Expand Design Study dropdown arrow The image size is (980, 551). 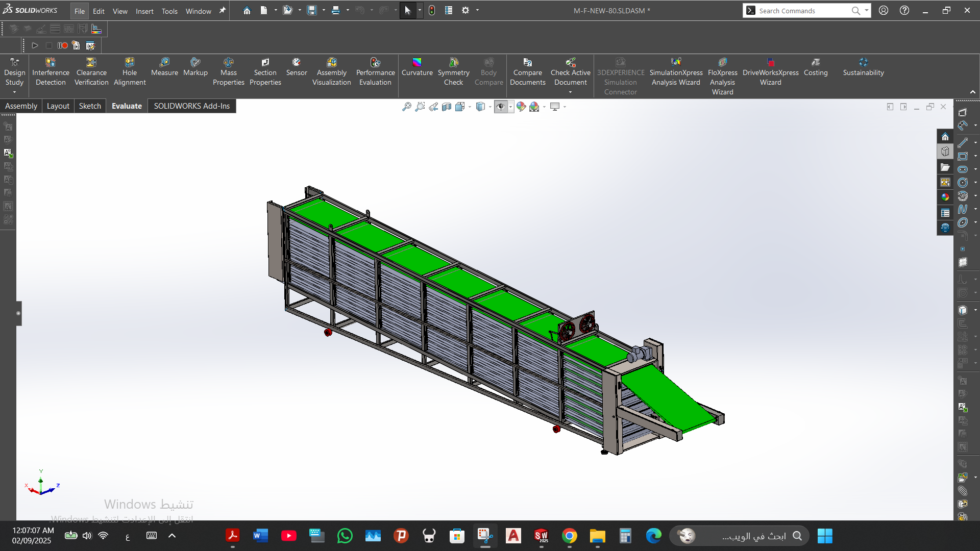[14, 92]
